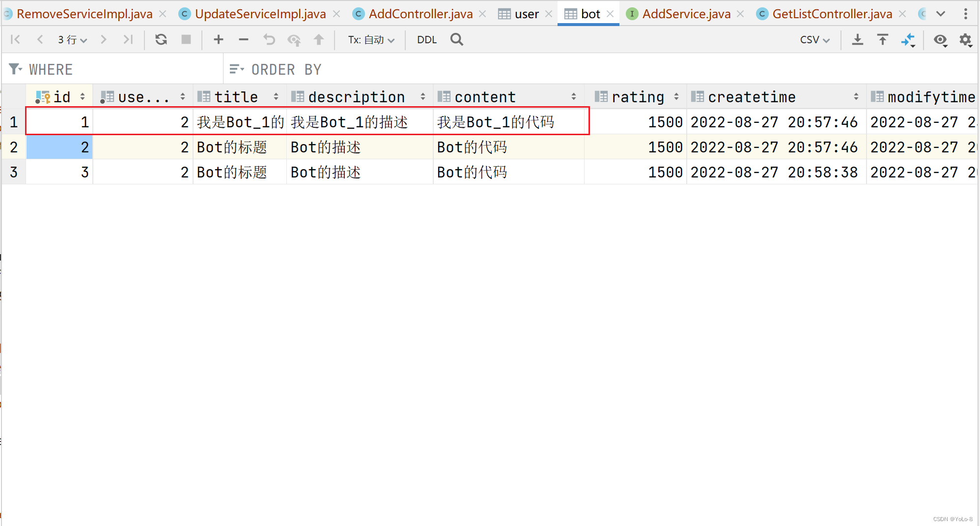The width and height of the screenshot is (980, 526).
Task: Close the AddController.java tab
Action: click(482, 14)
